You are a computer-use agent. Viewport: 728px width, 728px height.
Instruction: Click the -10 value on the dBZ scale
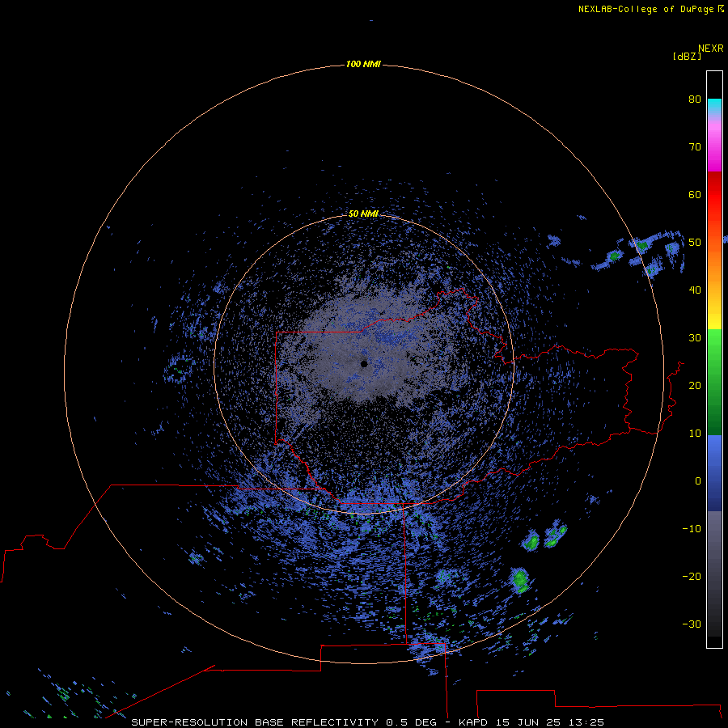point(692,529)
